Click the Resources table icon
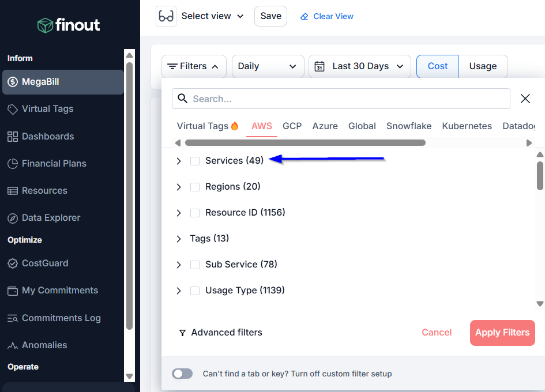Screen dimensions: 545x392 tap(13, 191)
